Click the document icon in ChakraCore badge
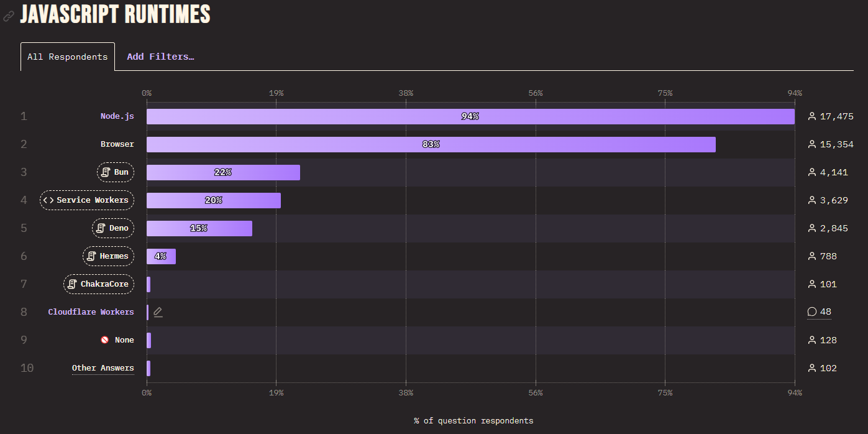 (x=72, y=284)
